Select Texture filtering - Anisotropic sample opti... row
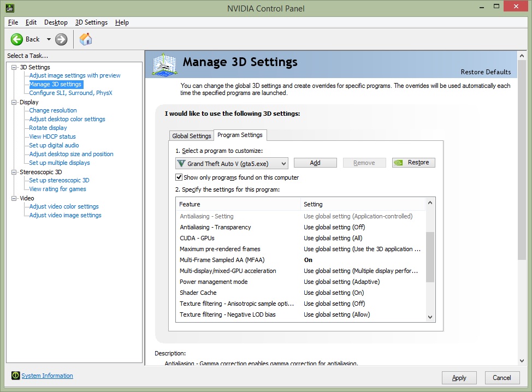The height and width of the screenshot is (392, 532). [x=301, y=304]
